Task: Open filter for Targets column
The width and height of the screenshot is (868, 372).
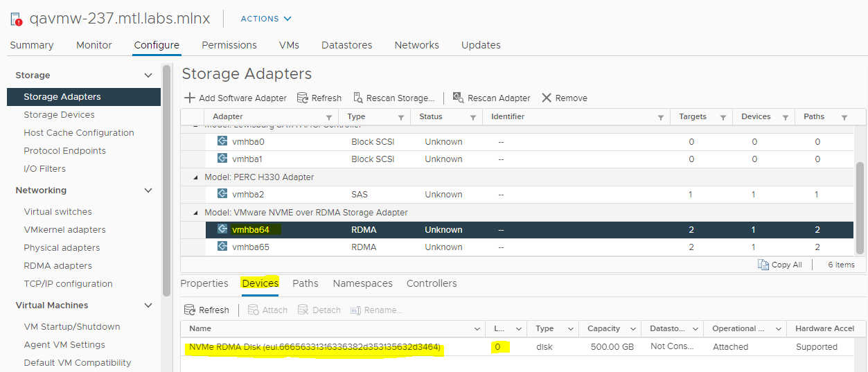Action: point(723,117)
